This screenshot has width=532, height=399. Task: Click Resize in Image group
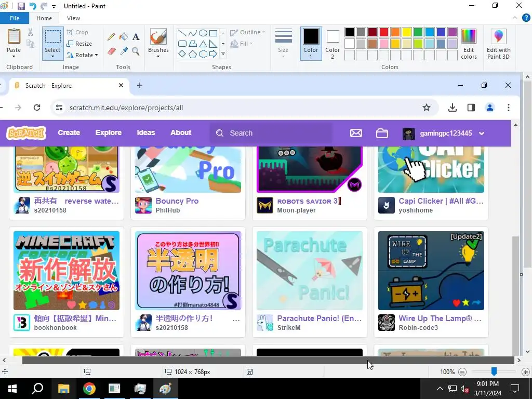[x=79, y=44]
